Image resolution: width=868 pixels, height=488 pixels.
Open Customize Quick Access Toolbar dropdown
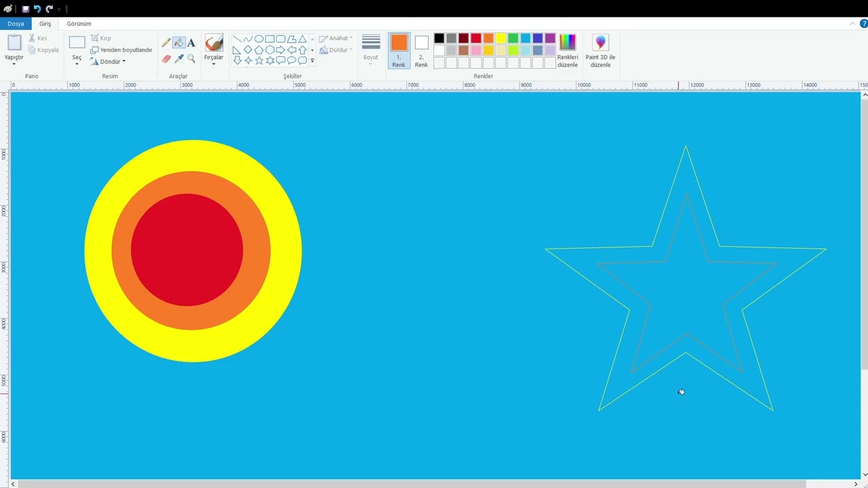point(59,9)
